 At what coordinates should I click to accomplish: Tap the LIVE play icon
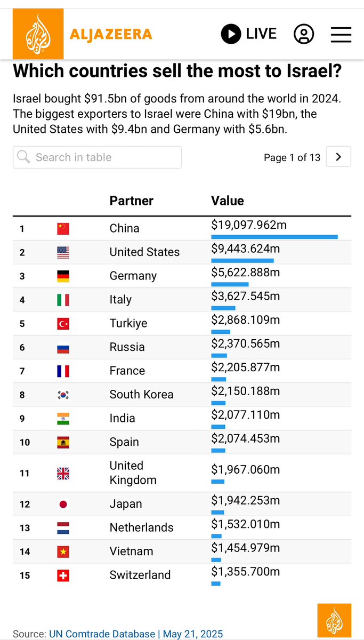(x=231, y=35)
